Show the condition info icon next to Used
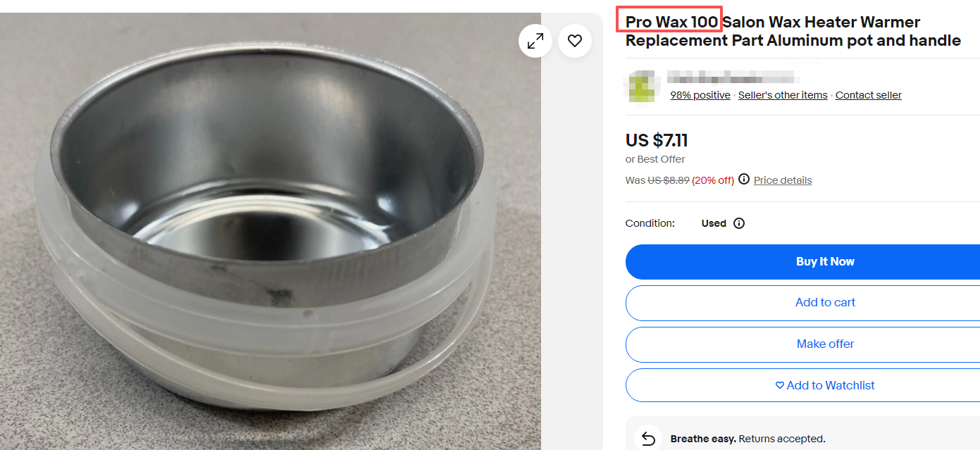 (x=739, y=223)
